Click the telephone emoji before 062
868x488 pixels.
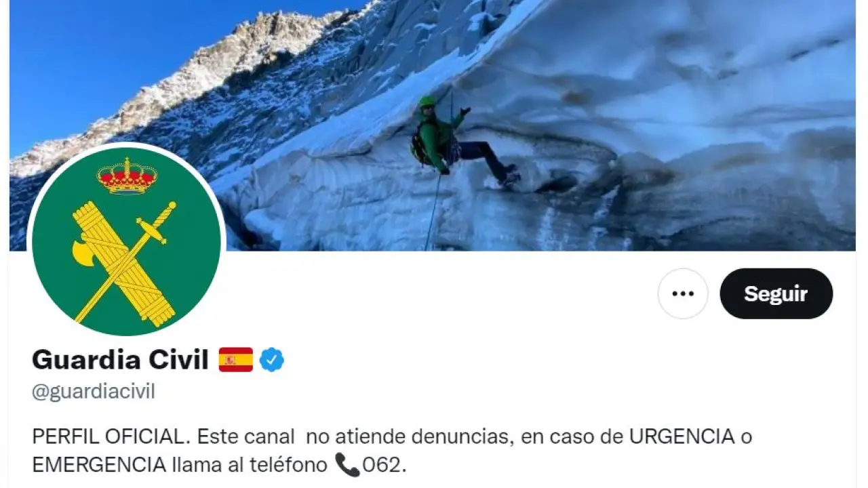click(x=347, y=465)
